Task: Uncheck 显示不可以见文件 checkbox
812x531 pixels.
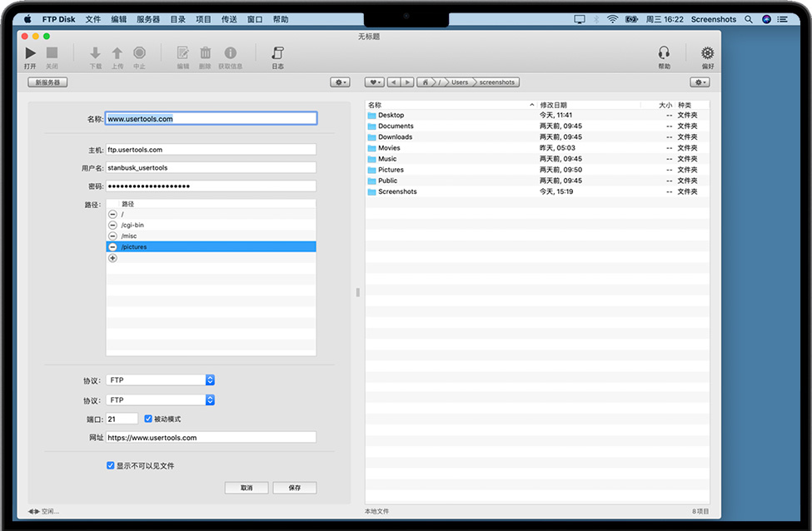Action: [x=111, y=466]
